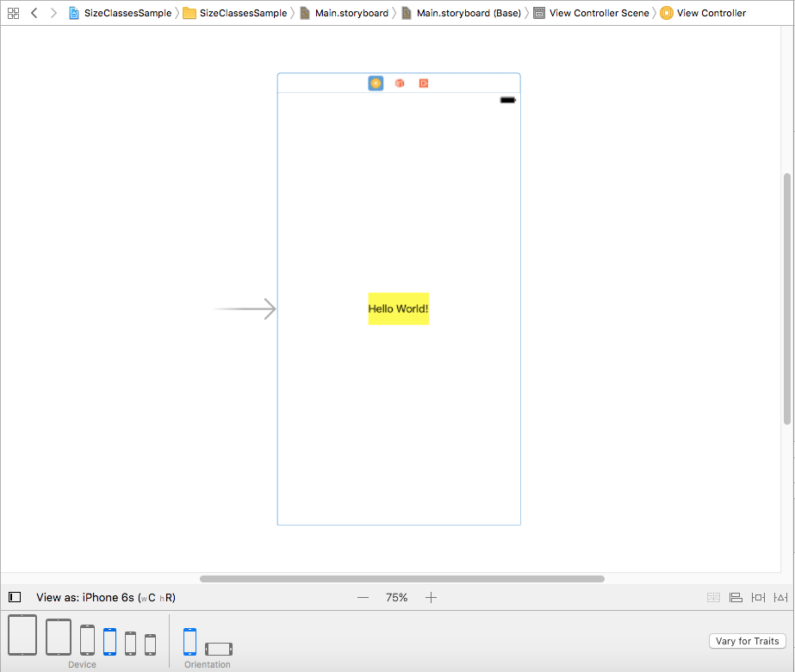
Task: Switch orientation to landscape
Action: (x=219, y=649)
